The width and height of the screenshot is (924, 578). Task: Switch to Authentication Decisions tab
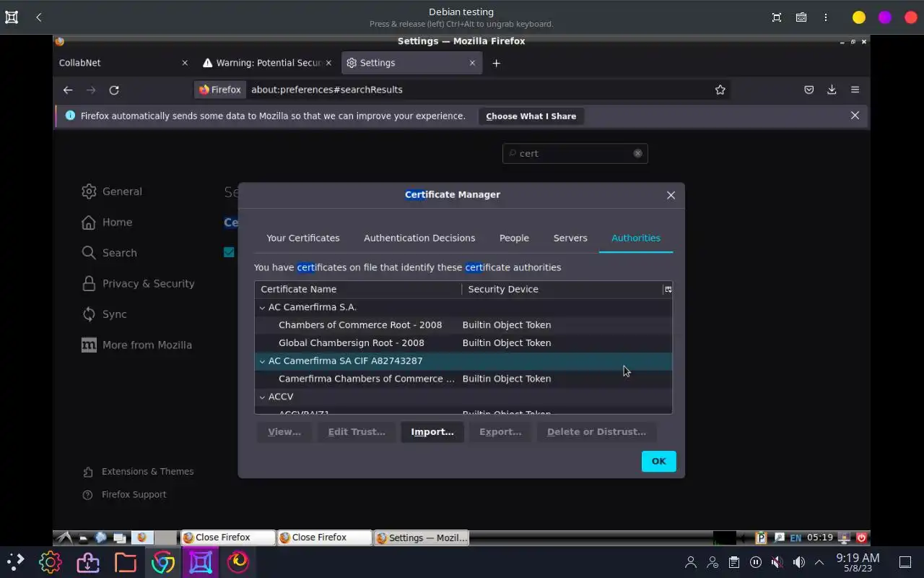coord(419,238)
